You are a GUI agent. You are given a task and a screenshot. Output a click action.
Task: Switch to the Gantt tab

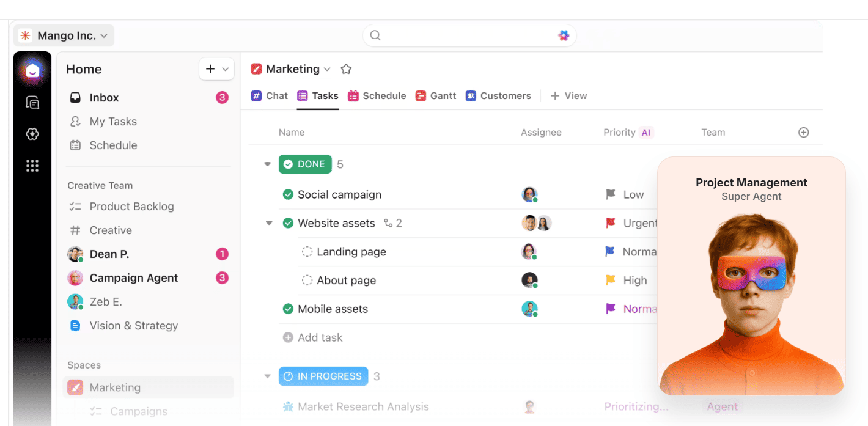[x=436, y=96]
